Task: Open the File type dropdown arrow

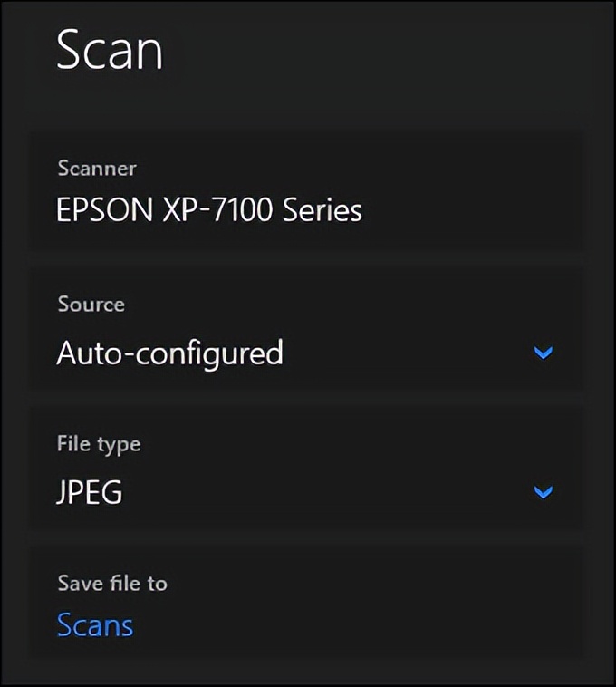Action: coord(543,492)
